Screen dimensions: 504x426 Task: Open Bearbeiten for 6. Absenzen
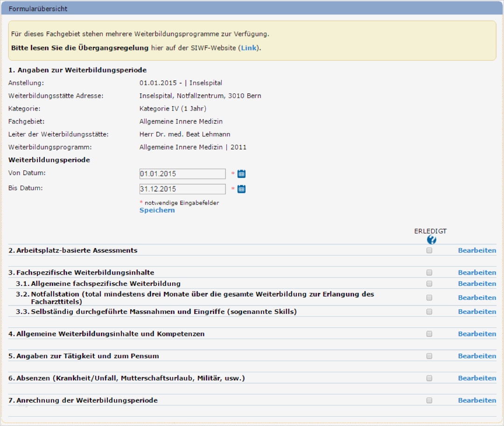click(x=477, y=378)
